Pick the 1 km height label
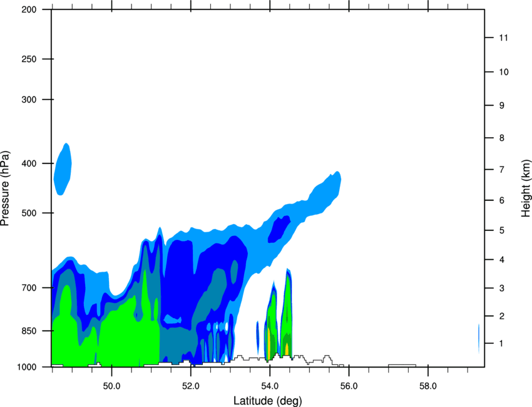 coord(502,344)
